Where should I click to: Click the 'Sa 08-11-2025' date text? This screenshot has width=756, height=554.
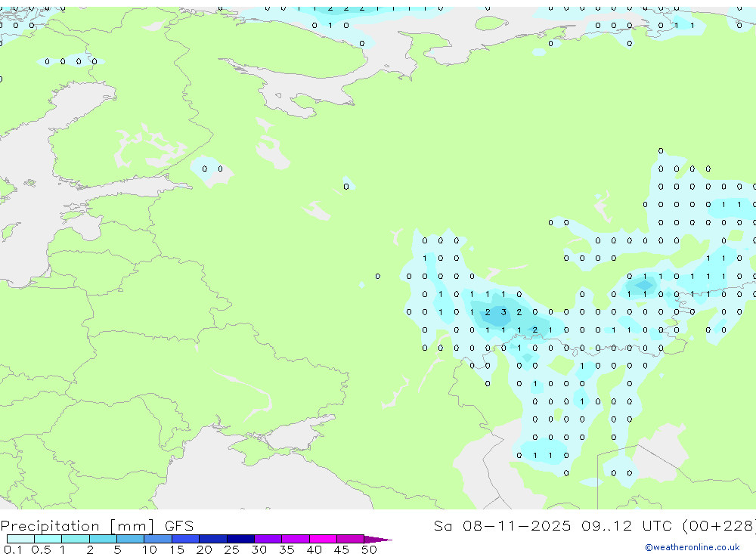coord(502,525)
